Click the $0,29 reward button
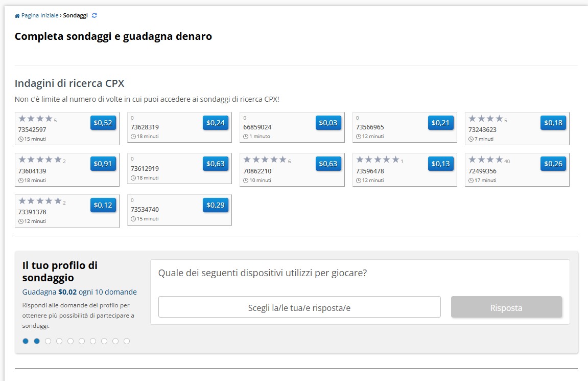588x381 pixels. point(215,205)
